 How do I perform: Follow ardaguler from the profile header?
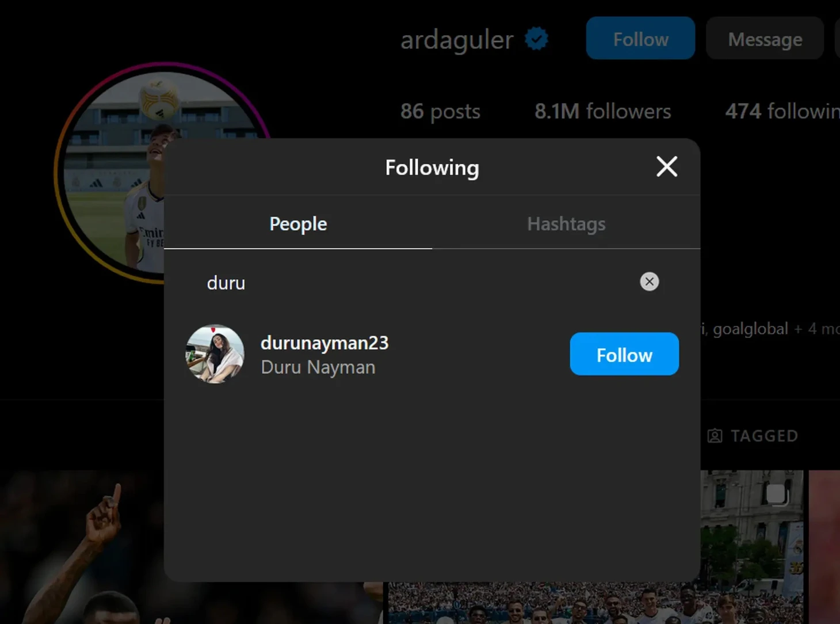coord(640,38)
